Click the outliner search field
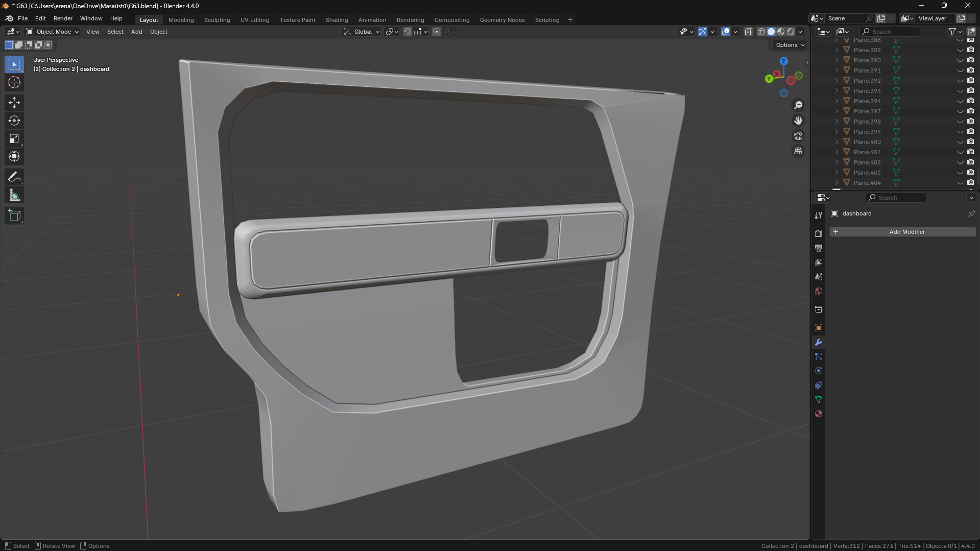The height and width of the screenshot is (551, 980). tap(890, 32)
